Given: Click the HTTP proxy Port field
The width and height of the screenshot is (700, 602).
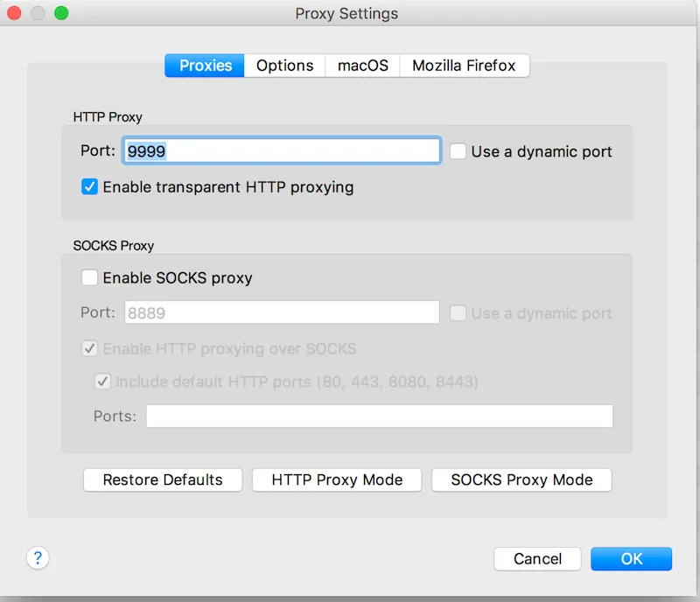Looking at the screenshot, I should [280, 150].
